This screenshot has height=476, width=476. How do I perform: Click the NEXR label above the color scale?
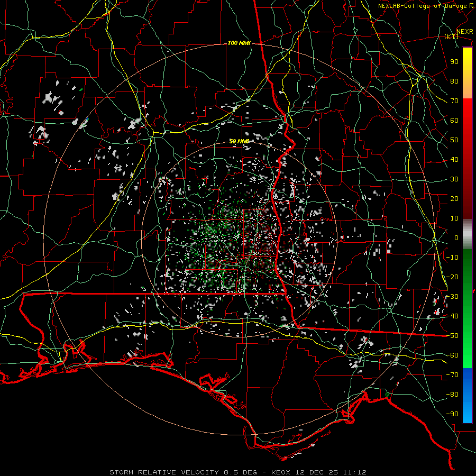(x=464, y=32)
